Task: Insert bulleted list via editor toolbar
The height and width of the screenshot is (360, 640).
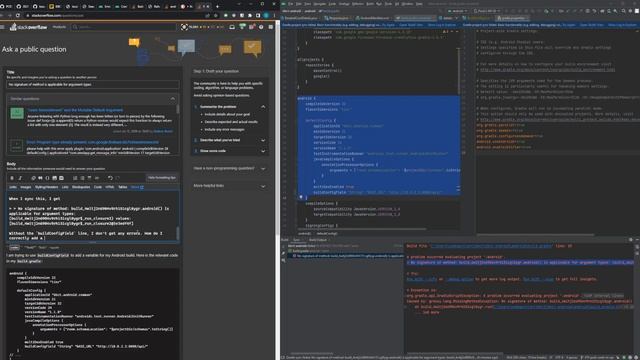Action: tap(82, 178)
